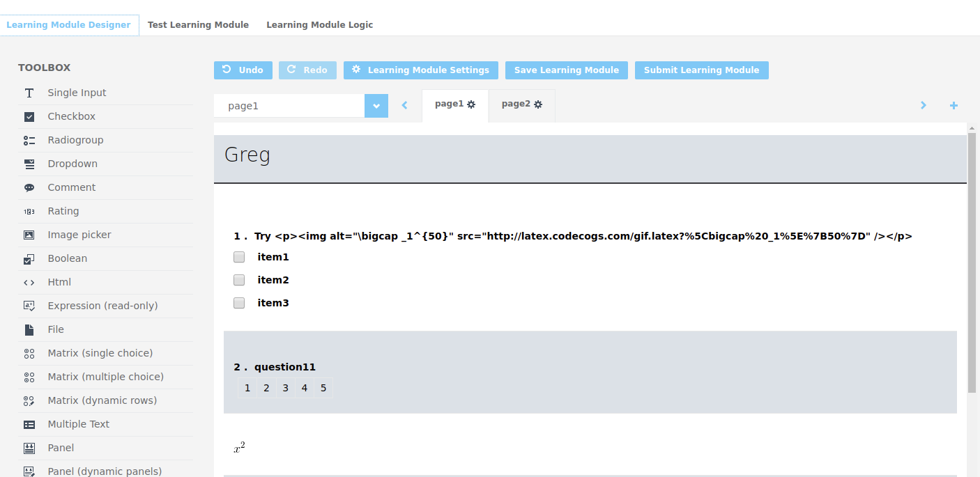Pick the Radiogroup icon in toolbox
Screen dimensions: 980x477
29,141
